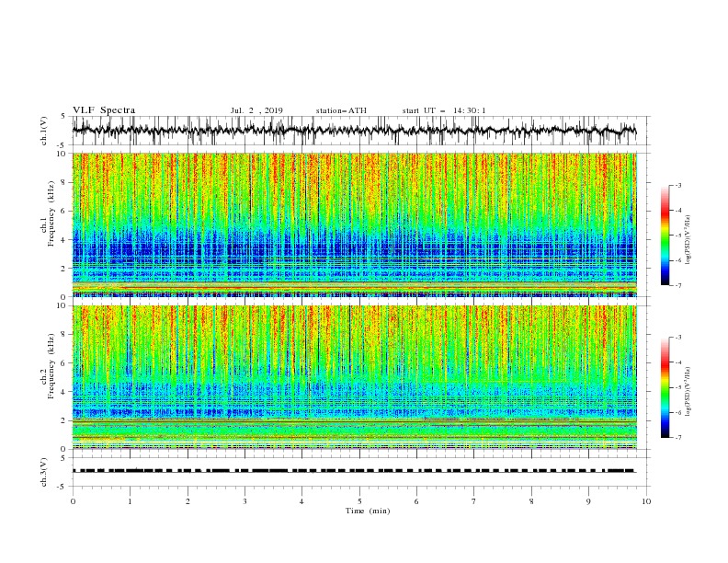Click the "5" tick on time axis
The image size is (728, 563).
tap(359, 501)
